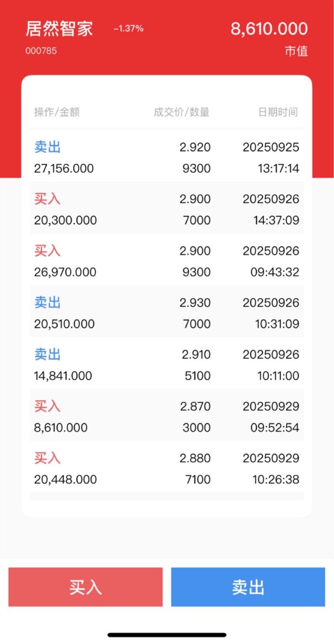This screenshot has width=334, height=644.
Task: Select the 日期时间 column header
Action: pyautogui.click(x=278, y=112)
